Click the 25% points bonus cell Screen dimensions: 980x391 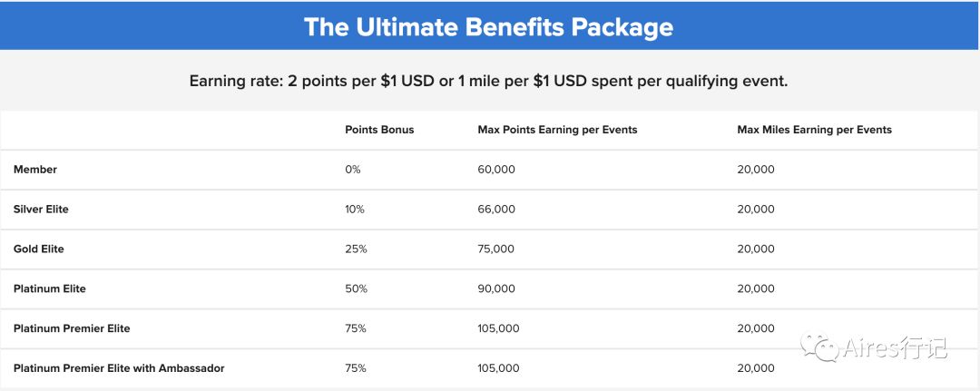[356, 249]
